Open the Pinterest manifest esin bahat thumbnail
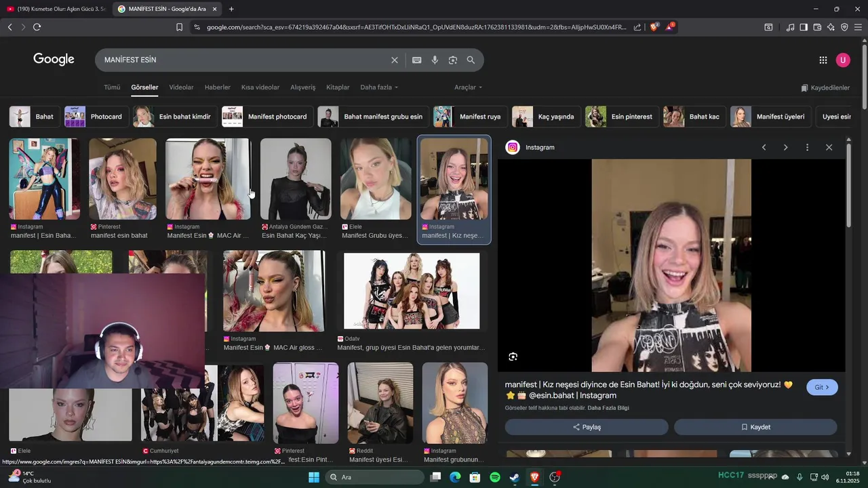Image resolution: width=868 pixels, height=488 pixels. [123, 179]
